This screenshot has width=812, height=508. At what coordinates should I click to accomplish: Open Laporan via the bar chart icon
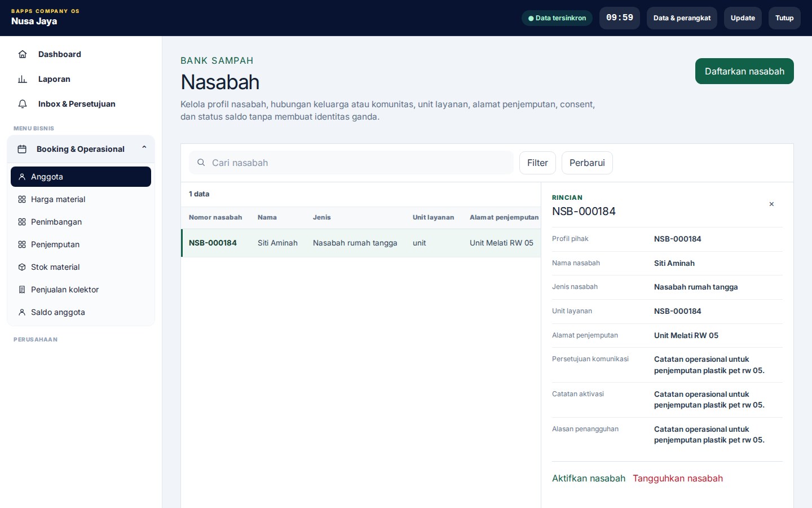[23, 79]
